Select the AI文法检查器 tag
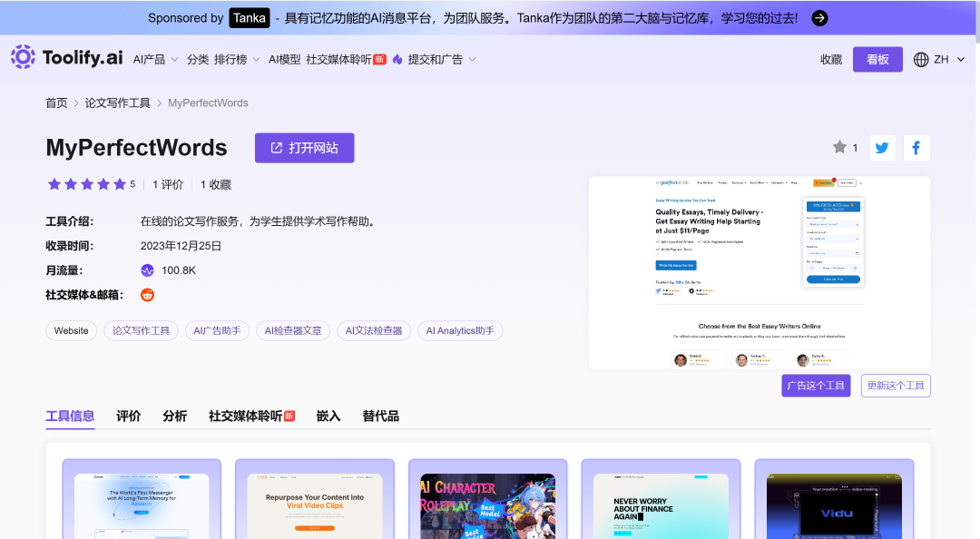The height and width of the screenshot is (539, 980). [374, 331]
